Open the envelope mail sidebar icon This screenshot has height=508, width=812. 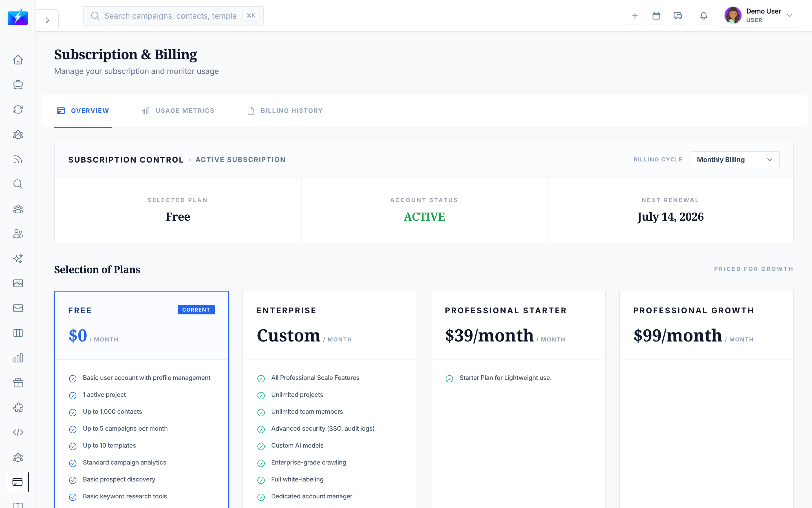(x=18, y=308)
